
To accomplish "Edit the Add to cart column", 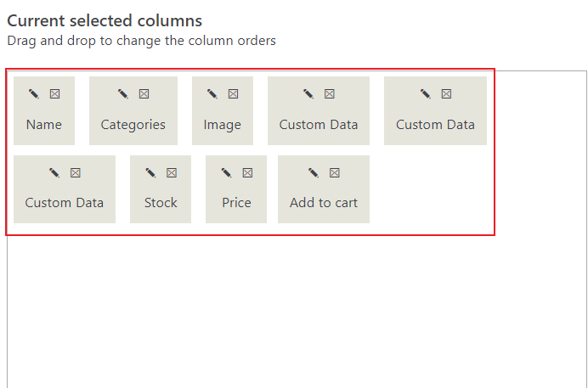I will click(x=314, y=172).
